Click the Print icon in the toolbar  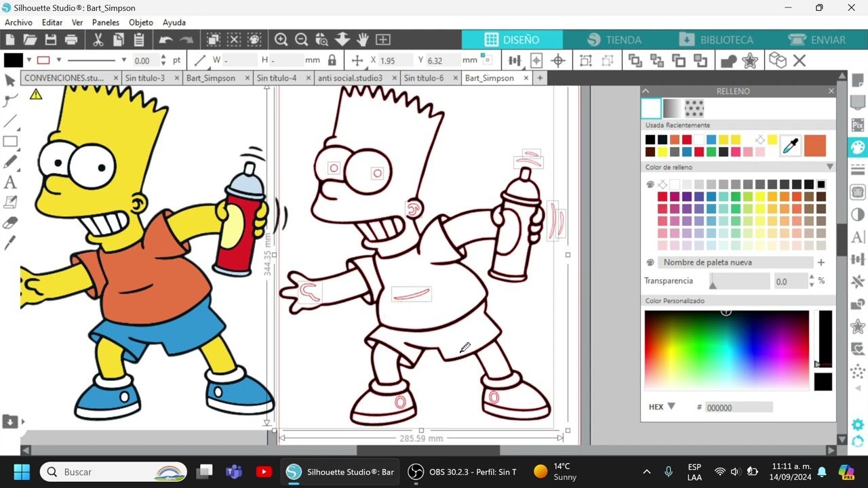[x=71, y=39]
